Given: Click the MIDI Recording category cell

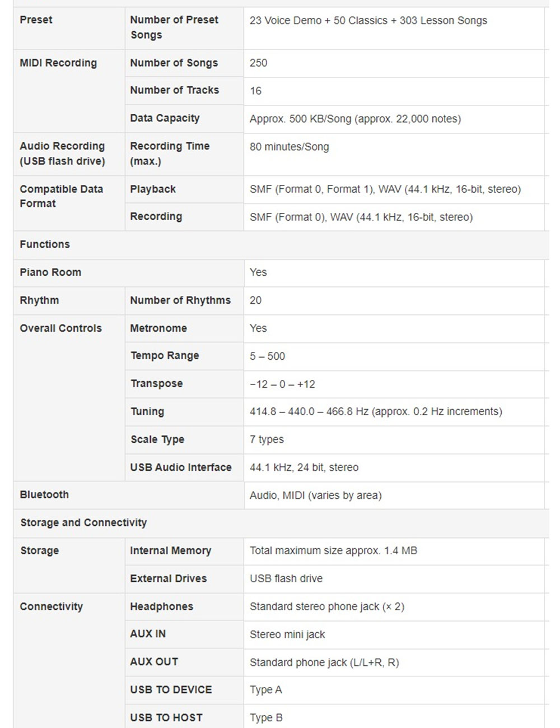Looking at the screenshot, I should (x=69, y=91).
